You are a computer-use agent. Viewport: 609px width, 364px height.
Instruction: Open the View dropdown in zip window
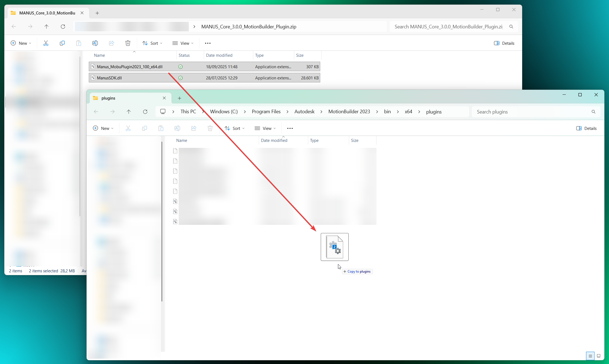point(183,43)
